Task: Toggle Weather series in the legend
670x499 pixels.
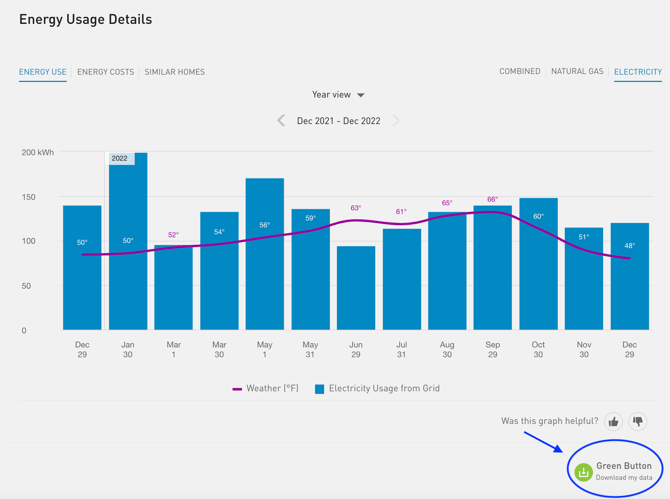Action: pos(237,389)
